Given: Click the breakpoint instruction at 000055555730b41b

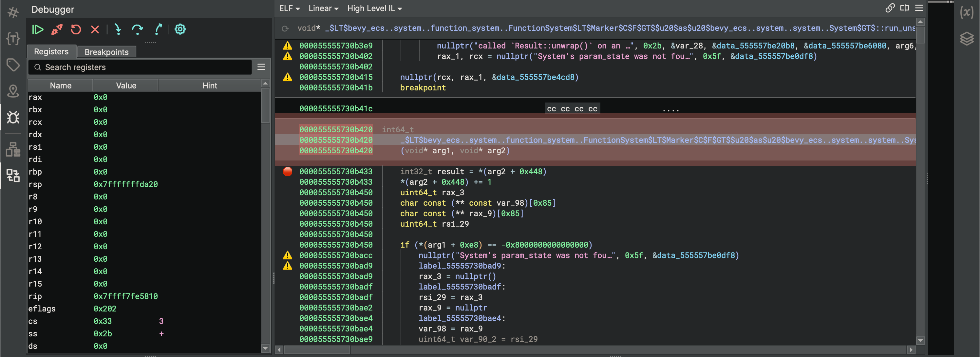Looking at the screenshot, I should 423,88.
